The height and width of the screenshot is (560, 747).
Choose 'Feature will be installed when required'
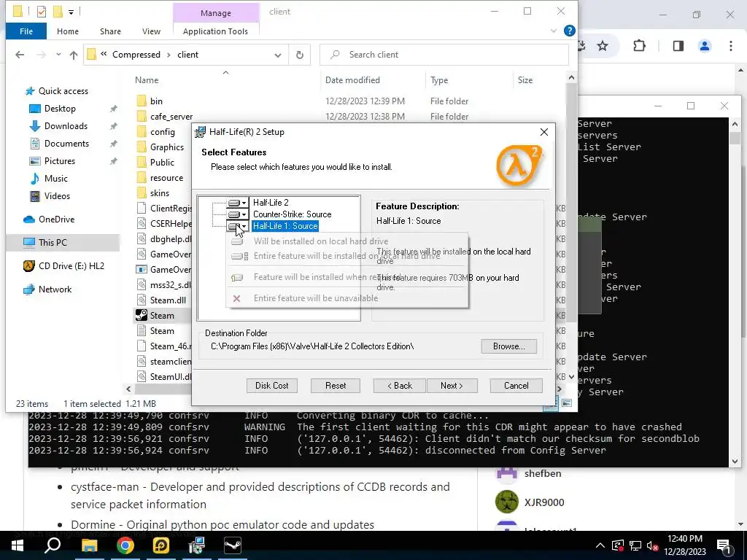(x=328, y=277)
